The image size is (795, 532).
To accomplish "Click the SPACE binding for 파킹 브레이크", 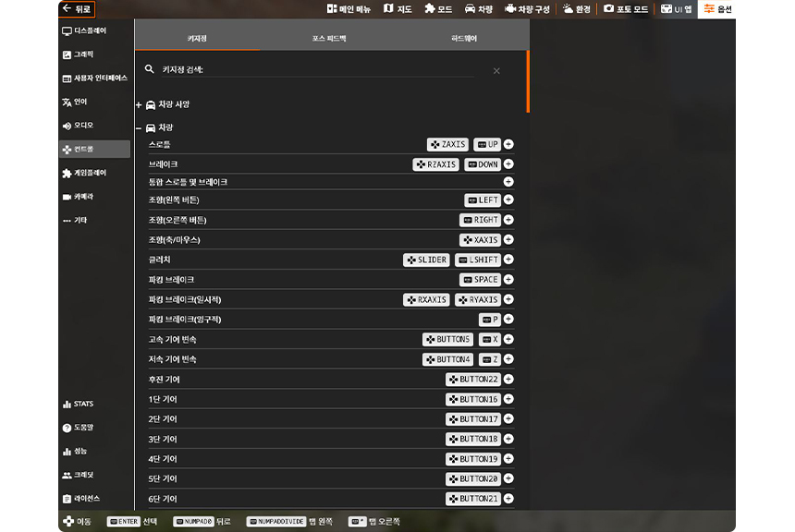I will point(481,280).
